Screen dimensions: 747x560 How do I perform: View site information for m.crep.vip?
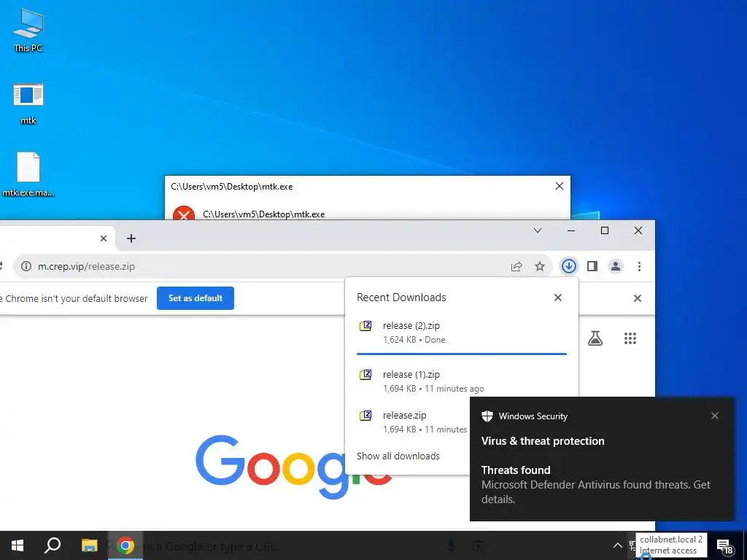click(x=26, y=266)
